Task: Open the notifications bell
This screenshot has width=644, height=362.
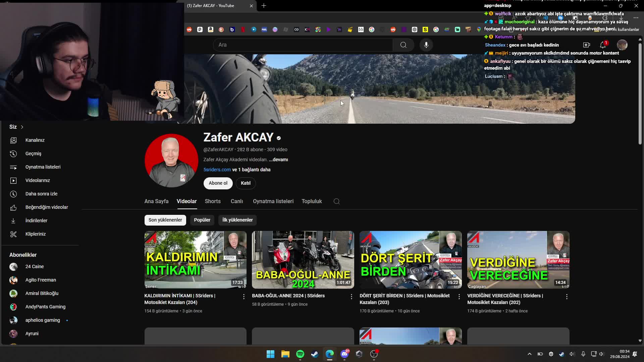Action: pos(603,45)
